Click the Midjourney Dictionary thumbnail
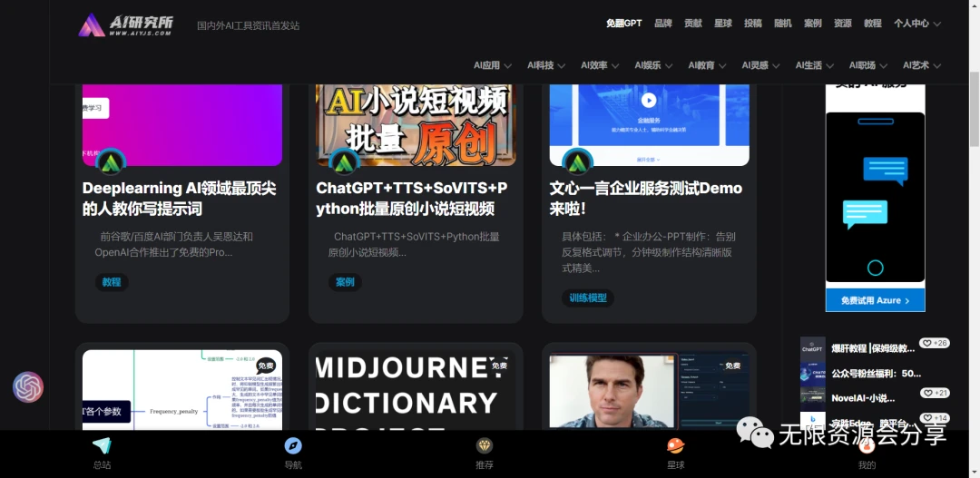The width and height of the screenshot is (980, 478). [x=416, y=390]
